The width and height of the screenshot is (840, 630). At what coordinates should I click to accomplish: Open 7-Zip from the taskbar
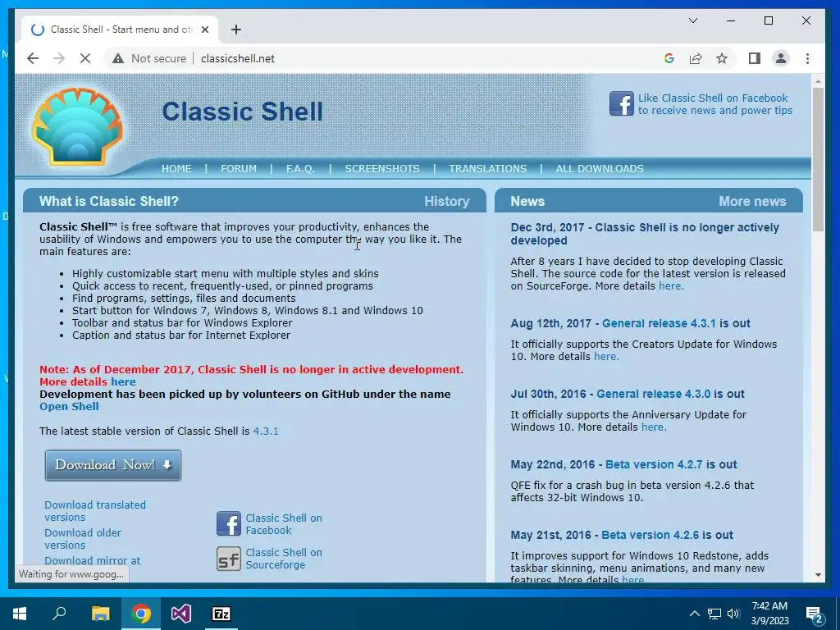[221, 614]
